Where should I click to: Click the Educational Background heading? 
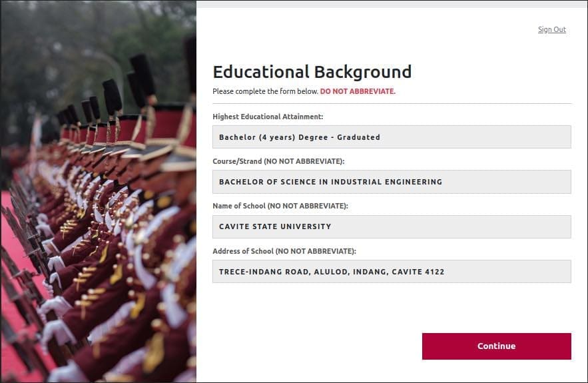(x=312, y=72)
